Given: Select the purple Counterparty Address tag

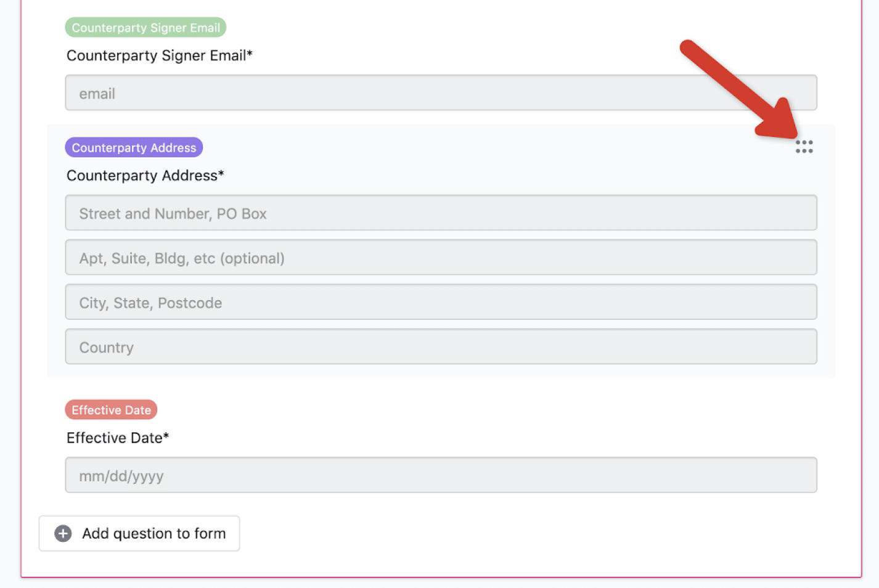Looking at the screenshot, I should pos(134,147).
